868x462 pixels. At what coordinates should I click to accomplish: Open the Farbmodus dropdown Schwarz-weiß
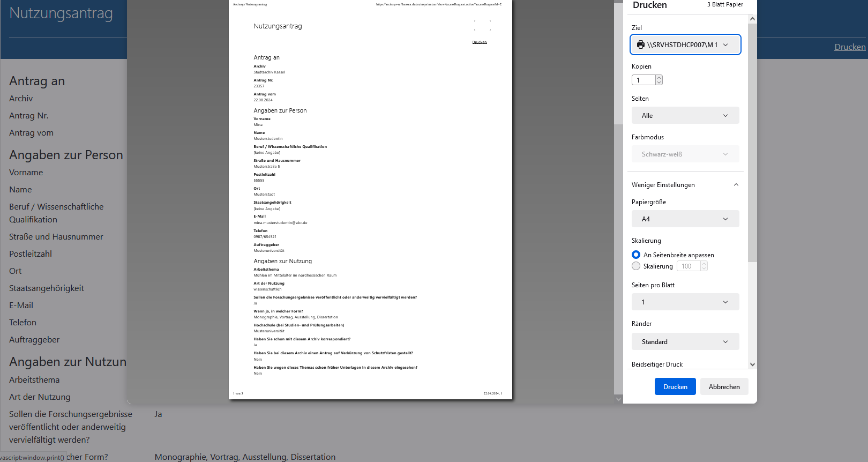pos(685,154)
